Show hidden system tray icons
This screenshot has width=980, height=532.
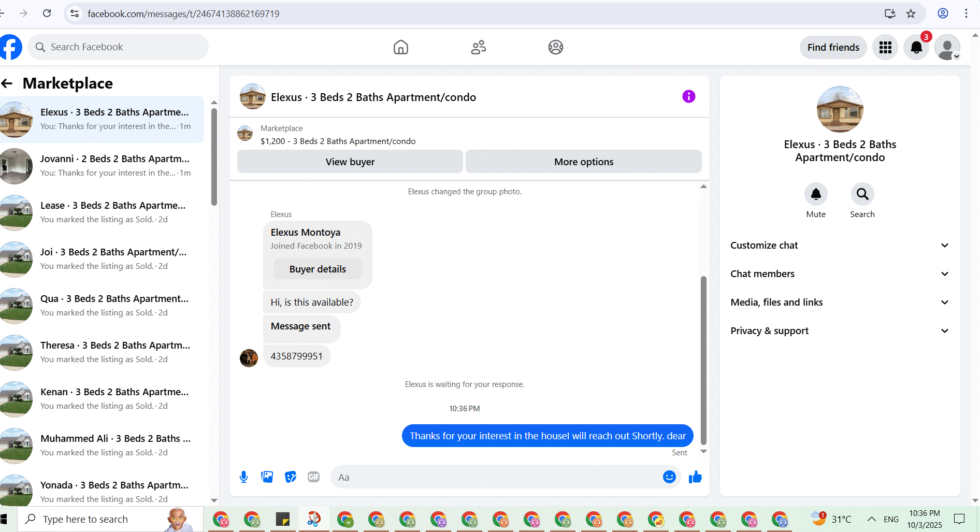[x=872, y=519]
